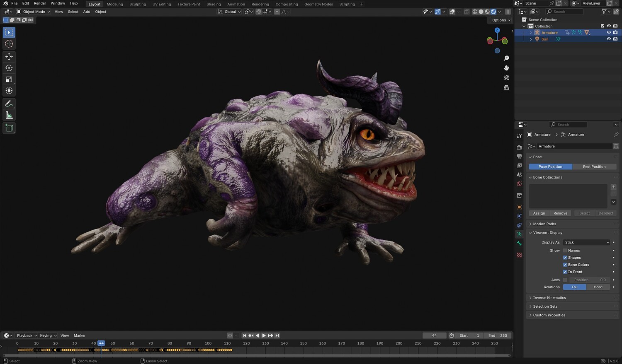Select the Cursor tool in toolbar
This screenshot has width=622, height=364.
coord(9,44)
